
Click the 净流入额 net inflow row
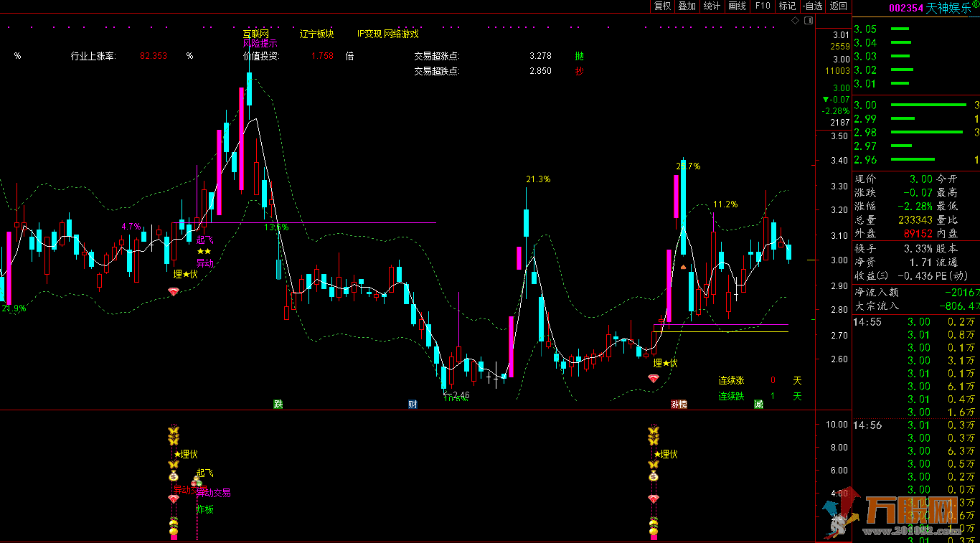point(916,292)
